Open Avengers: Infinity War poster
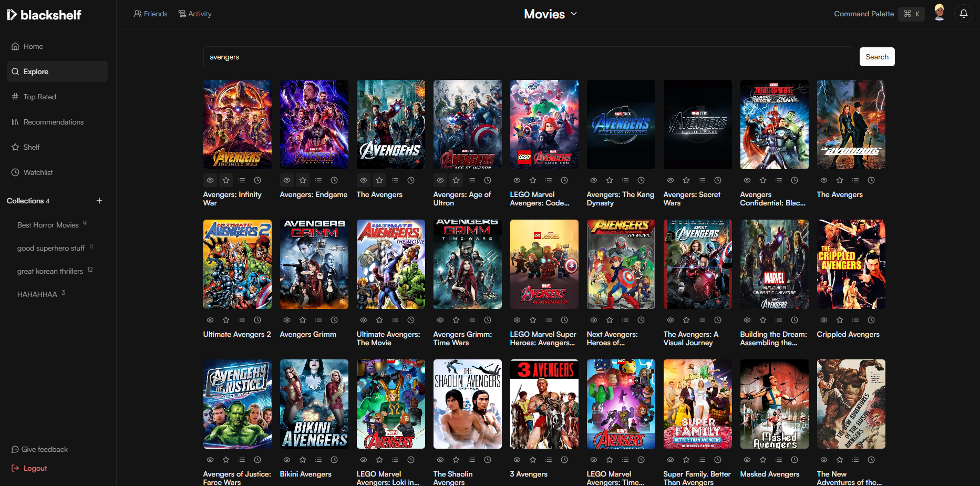 point(238,125)
